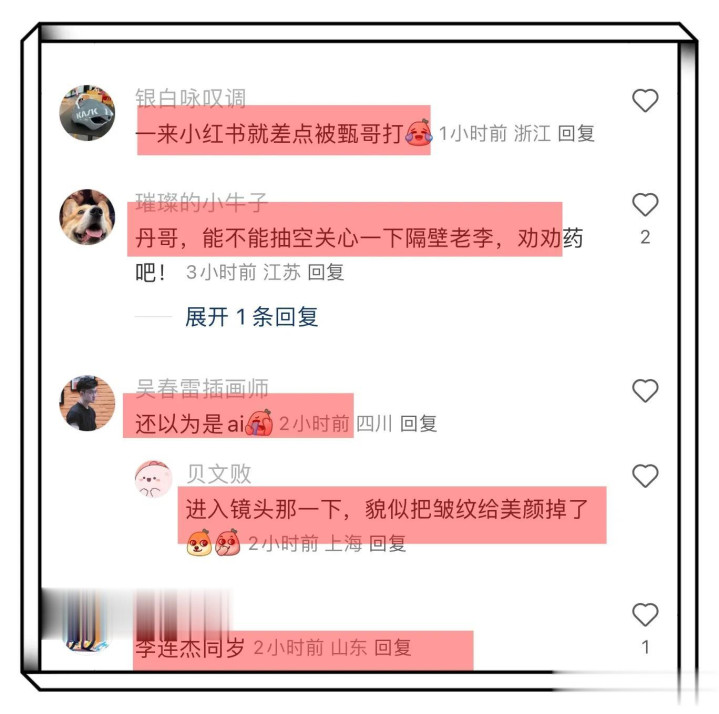Reply to the 江苏 comment via 回复

tap(326, 272)
